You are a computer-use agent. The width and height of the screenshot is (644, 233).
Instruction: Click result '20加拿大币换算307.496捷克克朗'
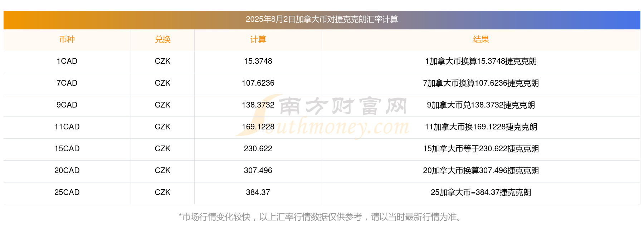pyautogui.click(x=481, y=171)
